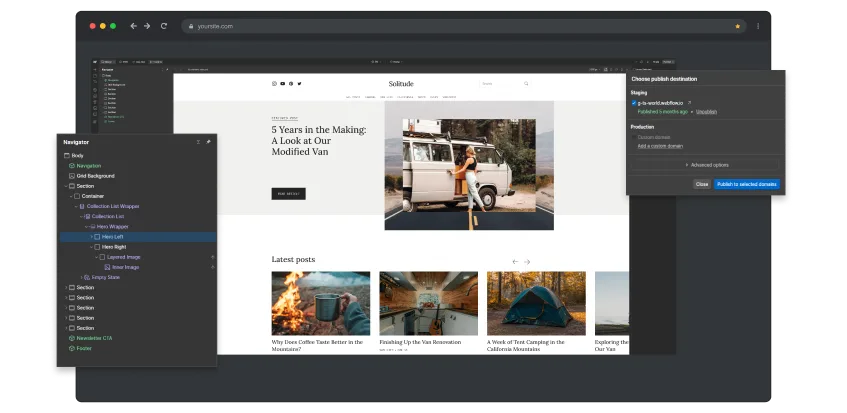847x413 pixels.
Task: Click Finishing Up the Van Renovation title
Action: click(x=420, y=342)
